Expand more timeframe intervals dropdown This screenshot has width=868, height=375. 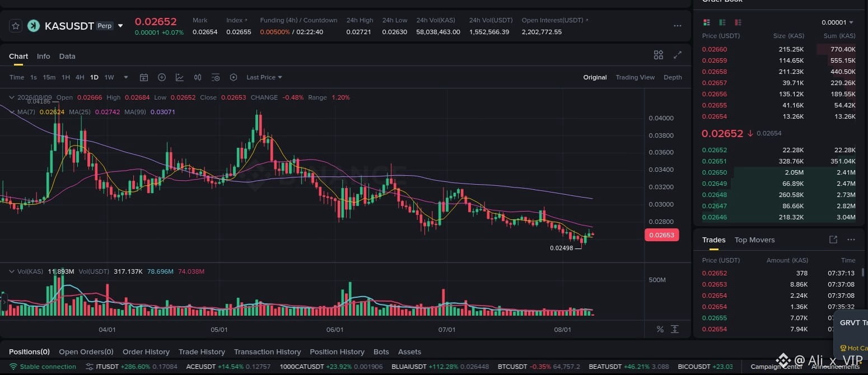(x=126, y=77)
